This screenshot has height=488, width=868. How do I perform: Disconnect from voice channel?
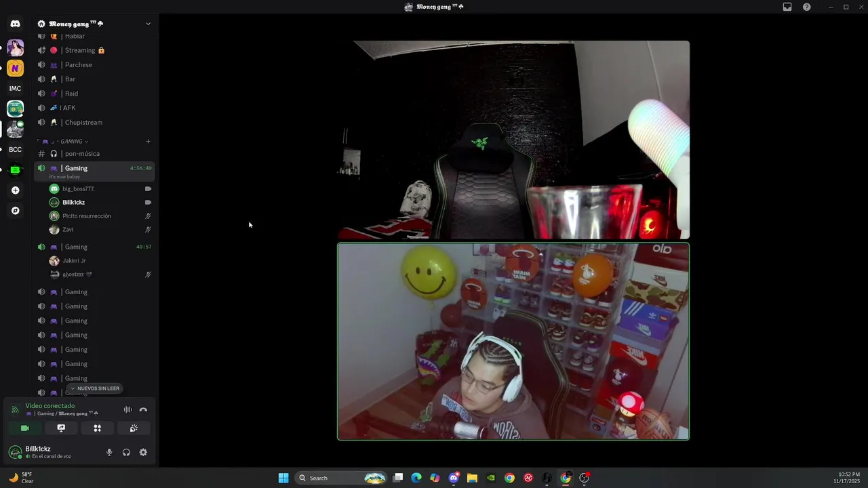tap(143, 410)
